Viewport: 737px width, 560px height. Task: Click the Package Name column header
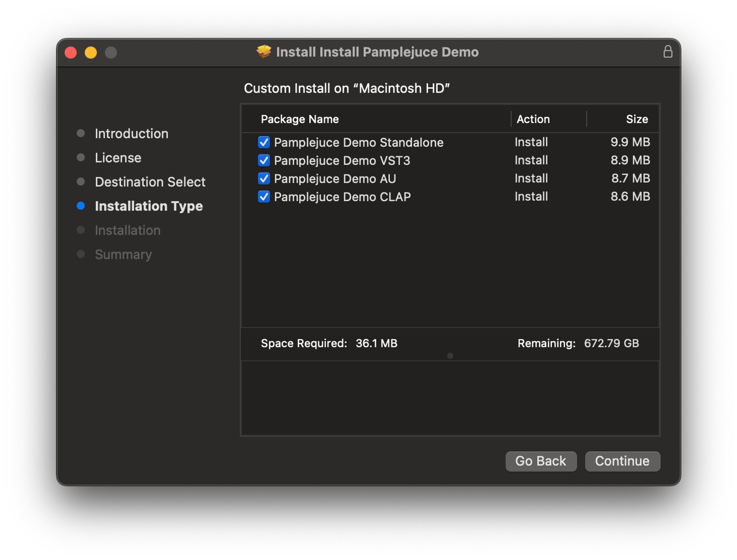(x=300, y=119)
